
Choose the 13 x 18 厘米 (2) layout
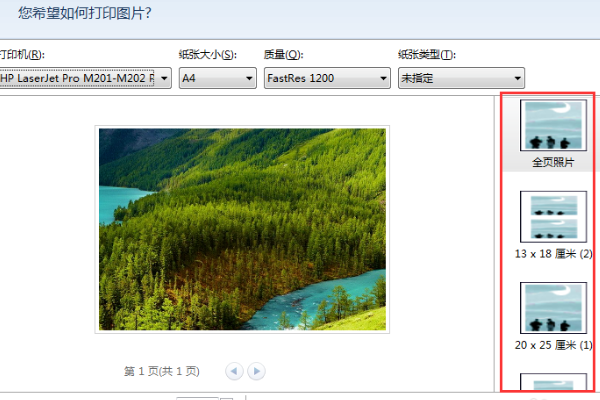553,225
